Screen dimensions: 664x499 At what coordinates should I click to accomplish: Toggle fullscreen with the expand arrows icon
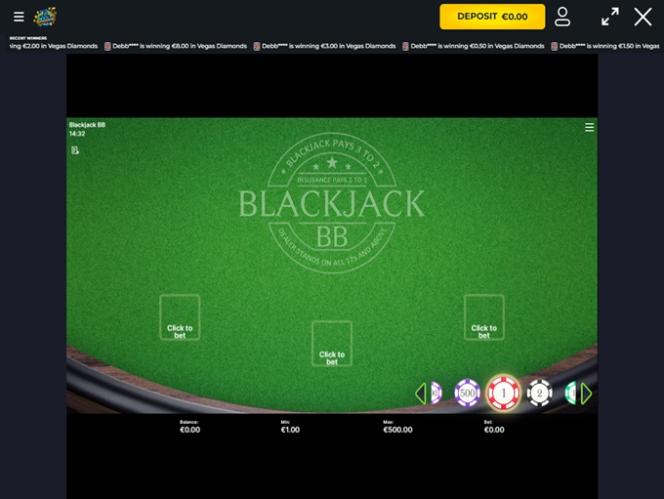610,17
